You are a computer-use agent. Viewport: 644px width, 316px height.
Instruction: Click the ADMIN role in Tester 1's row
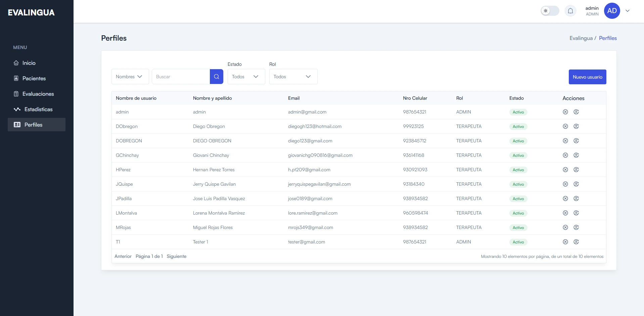pos(464,242)
